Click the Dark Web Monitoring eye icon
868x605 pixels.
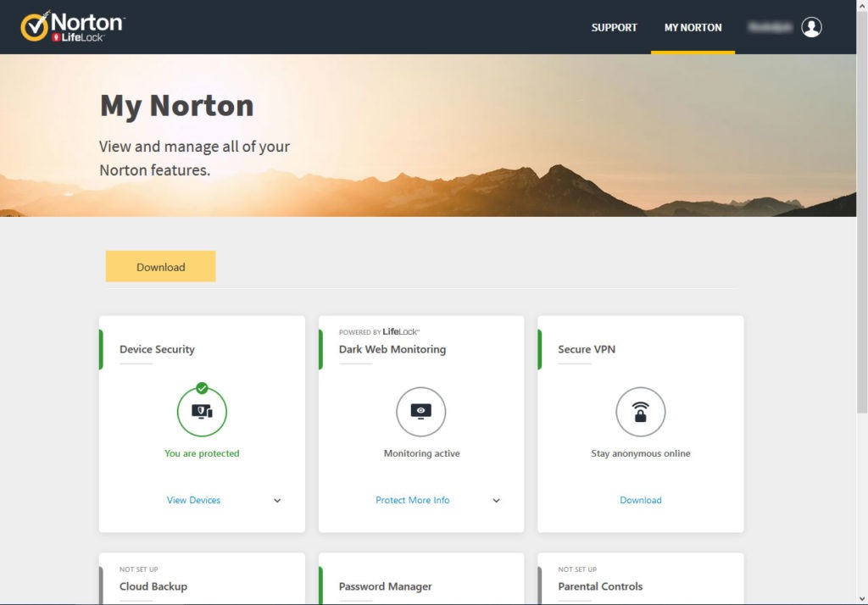(x=420, y=411)
